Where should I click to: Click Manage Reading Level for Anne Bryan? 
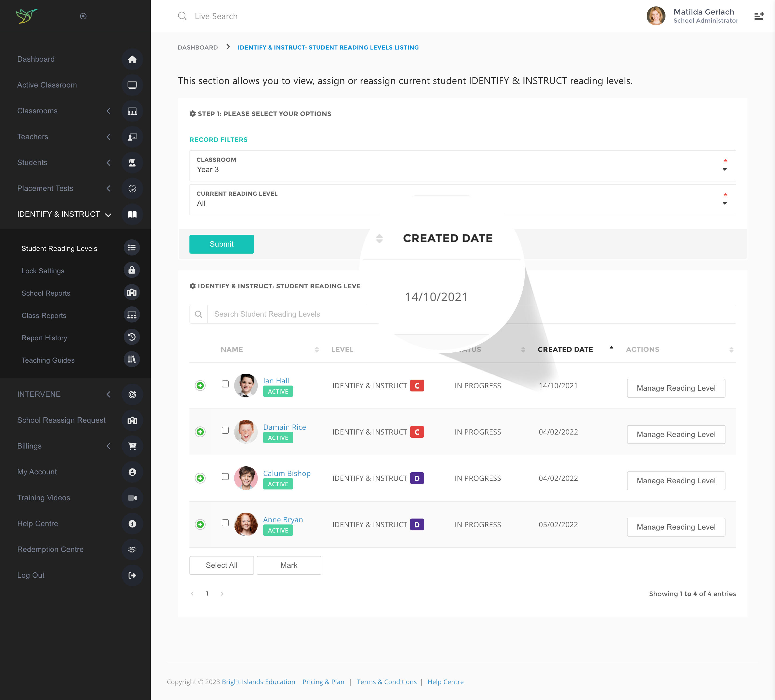675,527
